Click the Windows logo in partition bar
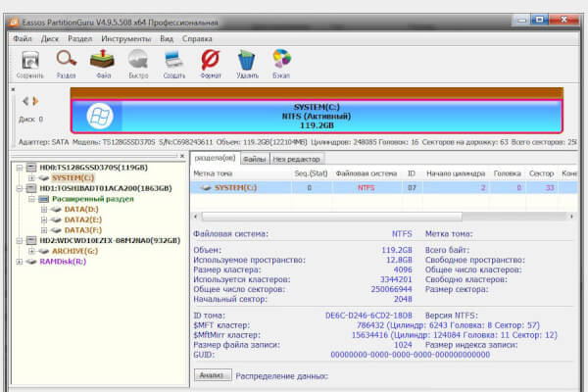The image size is (588, 392). [x=100, y=116]
